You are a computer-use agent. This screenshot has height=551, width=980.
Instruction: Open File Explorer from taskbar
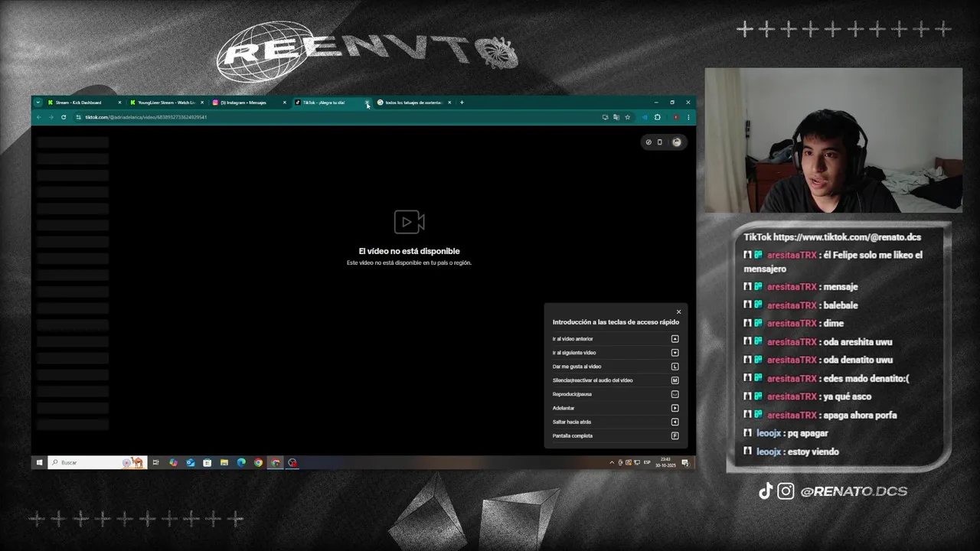click(x=224, y=462)
